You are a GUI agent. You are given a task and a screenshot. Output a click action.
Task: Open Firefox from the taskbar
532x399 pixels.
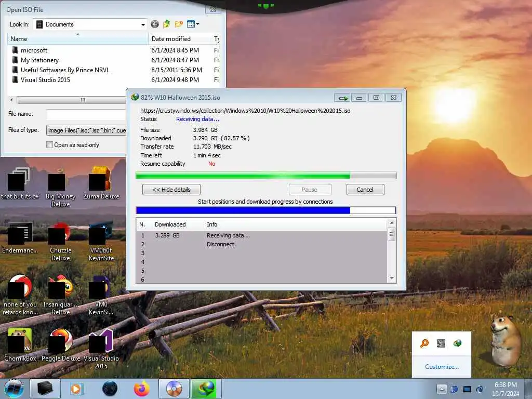(141, 389)
